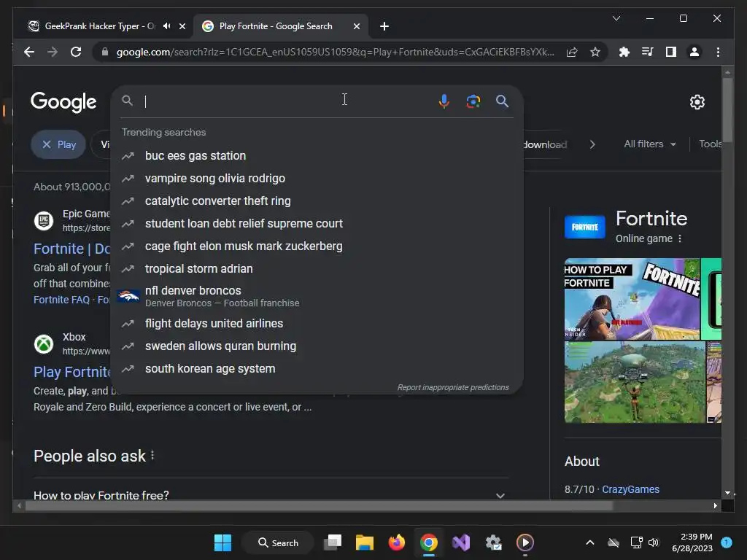This screenshot has width=747, height=560.
Task: Close the GeekPrank Hacker Typer tab
Action: 182,26
